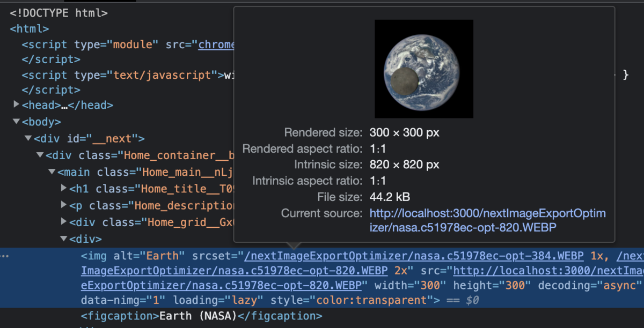Open the chrome script src link
Image resolution: width=644 pixels, height=328 pixels.
216,44
